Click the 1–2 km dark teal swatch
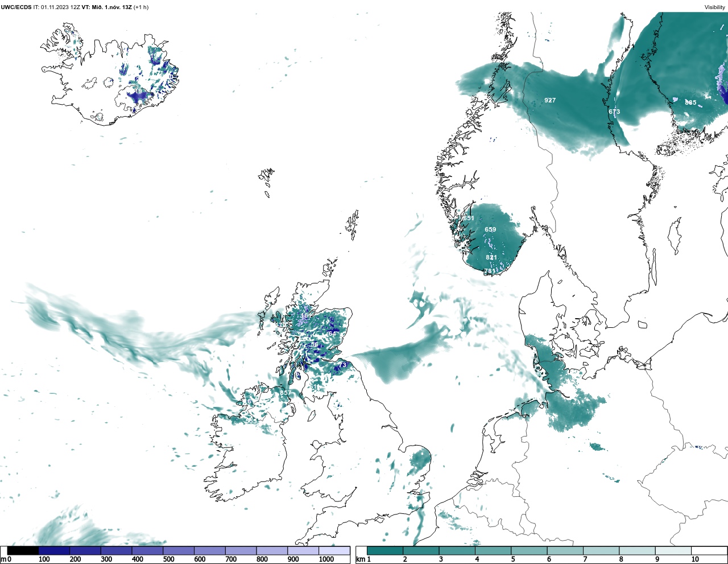The width and height of the screenshot is (728, 564). (x=385, y=550)
